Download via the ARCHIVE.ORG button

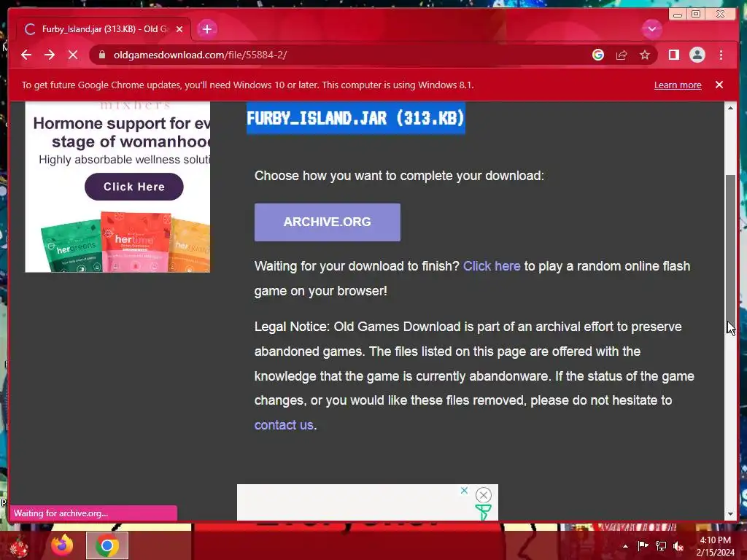pos(328,222)
